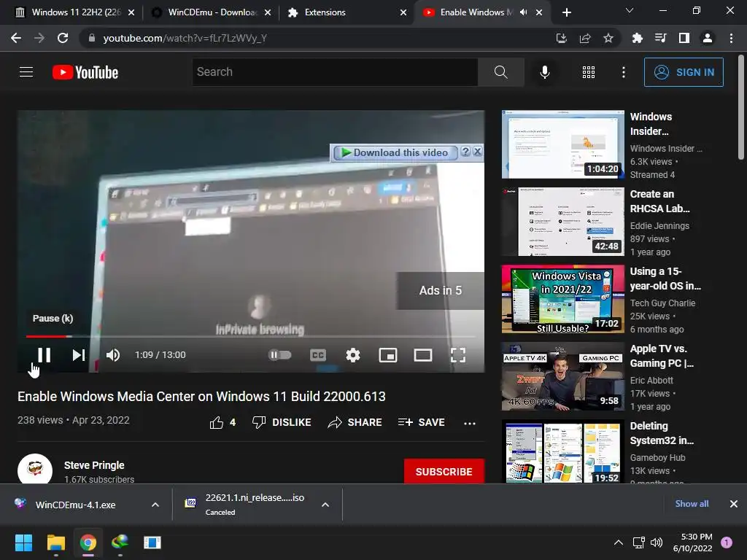Click the SIGN IN button
This screenshot has width=747, height=560.
pyautogui.click(x=683, y=72)
